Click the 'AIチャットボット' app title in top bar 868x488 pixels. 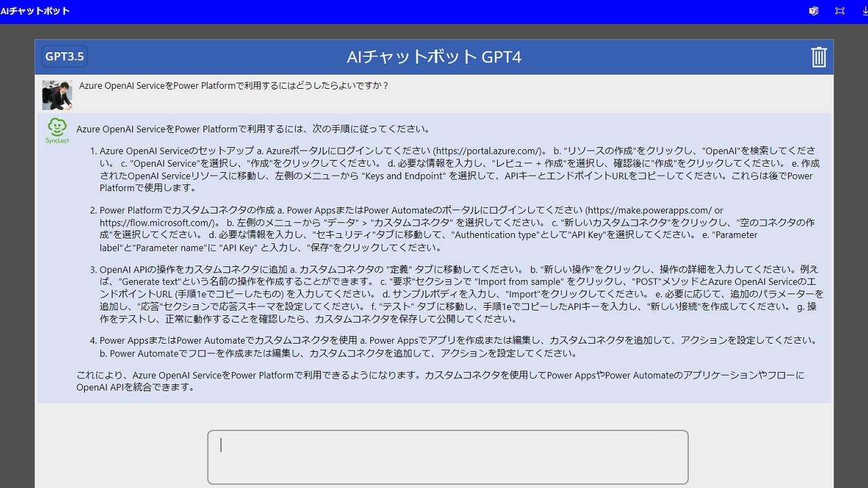(35, 11)
